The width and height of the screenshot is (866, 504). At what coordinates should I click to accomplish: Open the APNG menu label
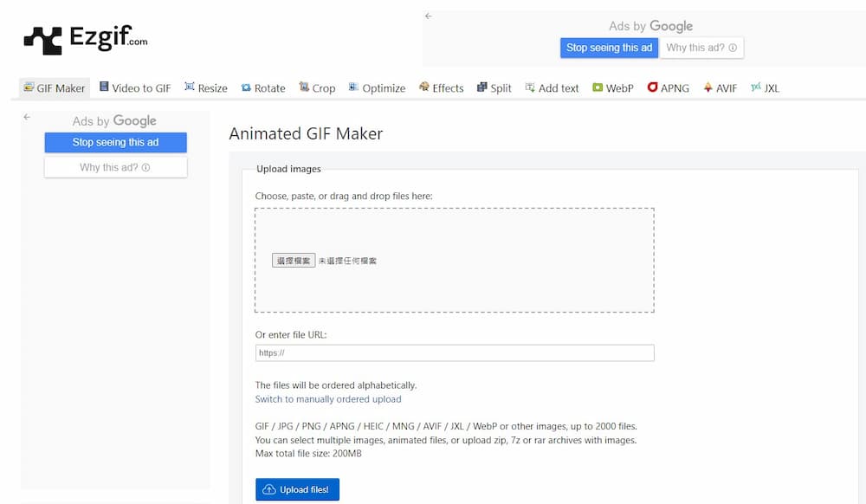(x=675, y=88)
